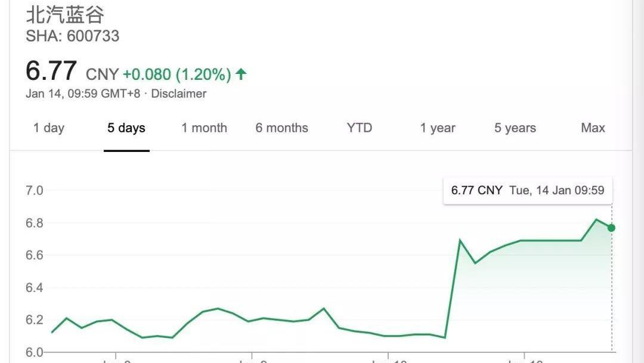Viewport: 644px width, 363px height.
Task: Switch to the 1 day tab
Action: (x=49, y=128)
